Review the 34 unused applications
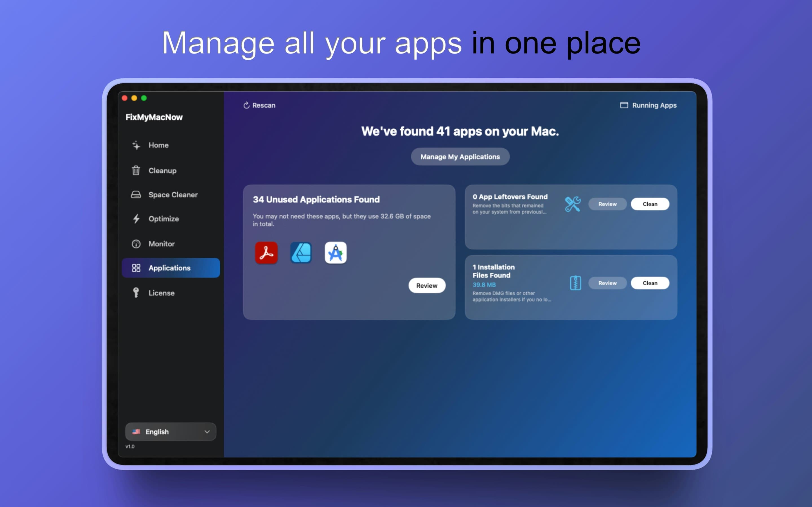The width and height of the screenshot is (812, 507). click(x=427, y=285)
